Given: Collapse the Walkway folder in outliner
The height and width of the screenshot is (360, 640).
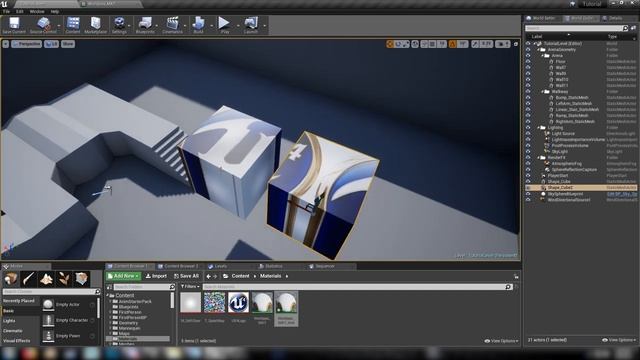Looking at the screenshot, I should tap(542, 92).
